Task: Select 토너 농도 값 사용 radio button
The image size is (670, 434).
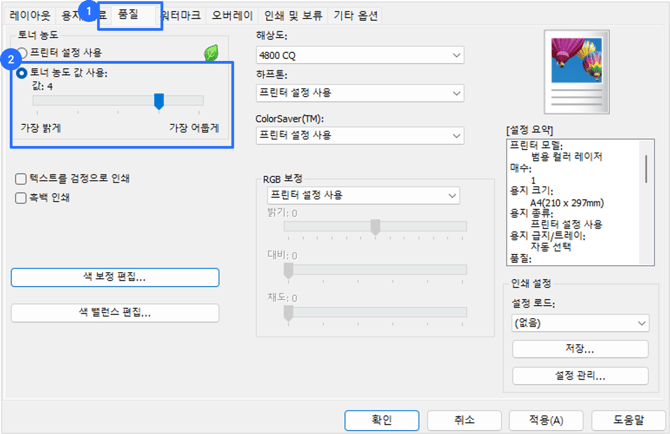Action: [21, 73]
